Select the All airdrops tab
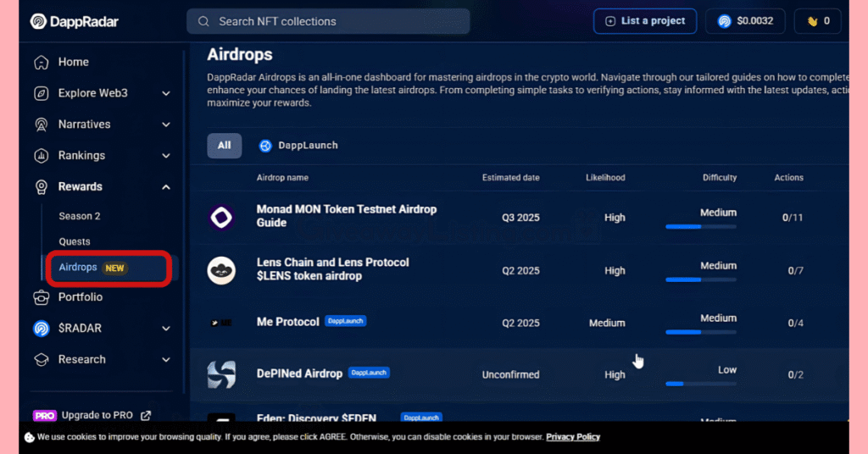The height and width of the screenshot is (454, 868). [224, 146]
